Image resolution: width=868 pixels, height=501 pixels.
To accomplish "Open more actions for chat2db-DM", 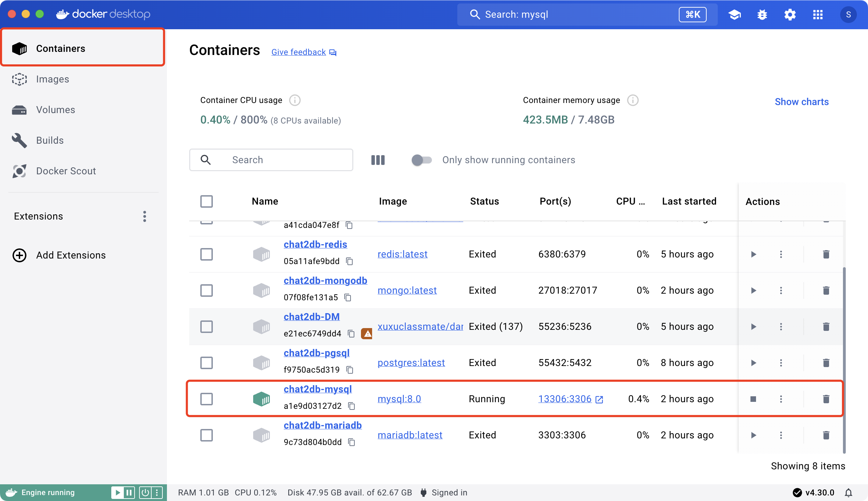I will tap(781, 327).
